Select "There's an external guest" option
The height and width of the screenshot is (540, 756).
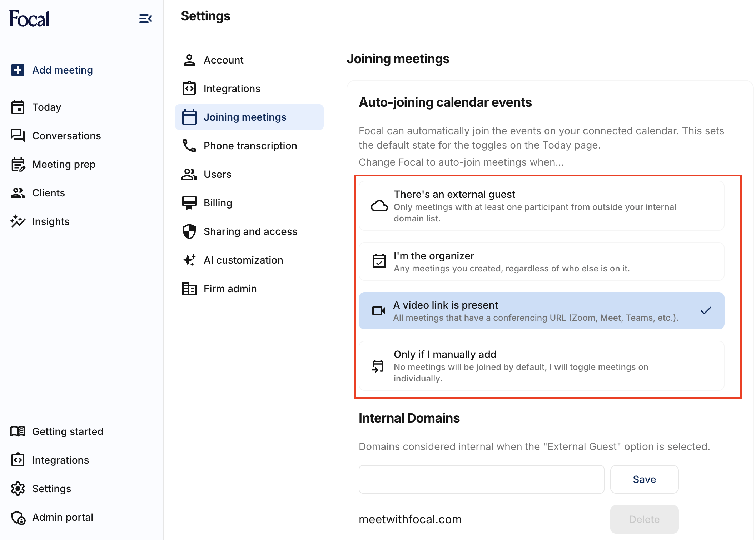(541, 206)
